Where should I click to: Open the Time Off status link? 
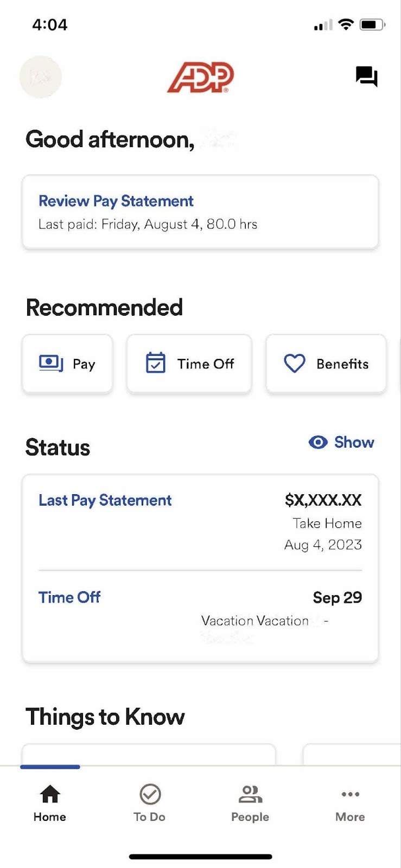coord(69,597)
